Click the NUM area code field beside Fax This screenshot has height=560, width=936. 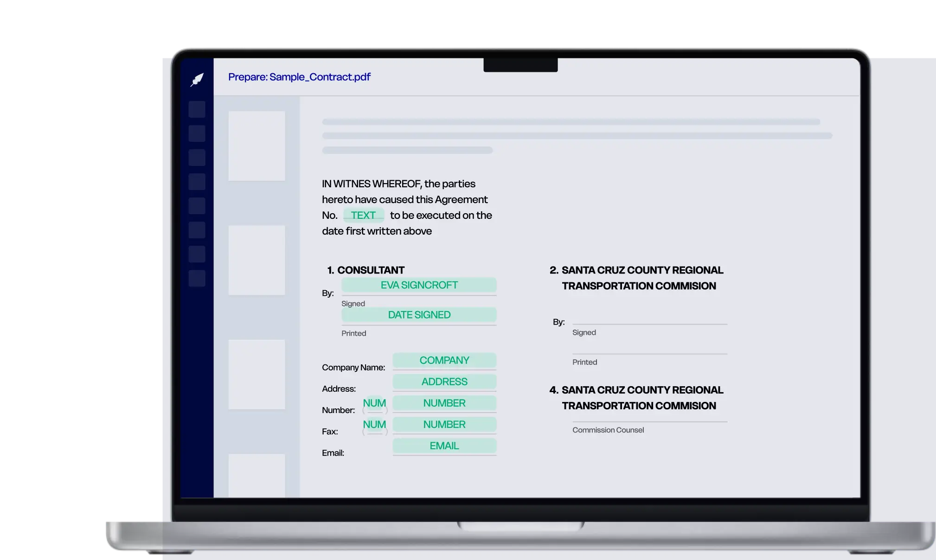point(374,425)
